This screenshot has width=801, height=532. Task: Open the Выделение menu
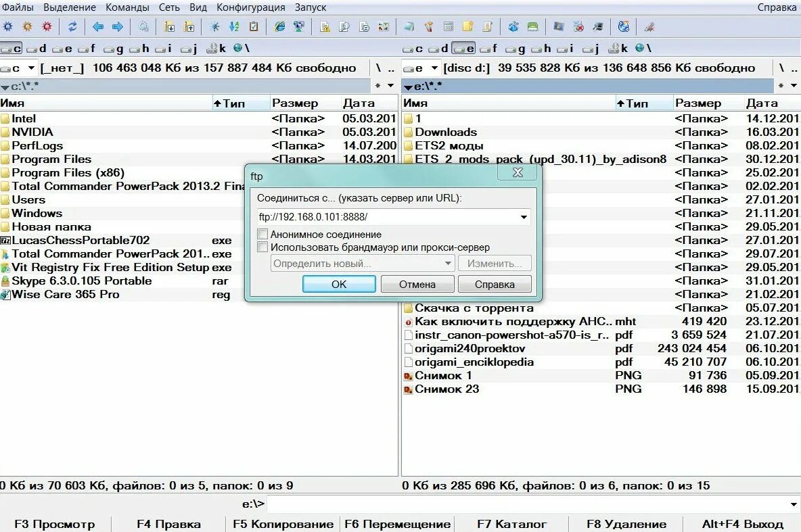(x=70, y=7)
